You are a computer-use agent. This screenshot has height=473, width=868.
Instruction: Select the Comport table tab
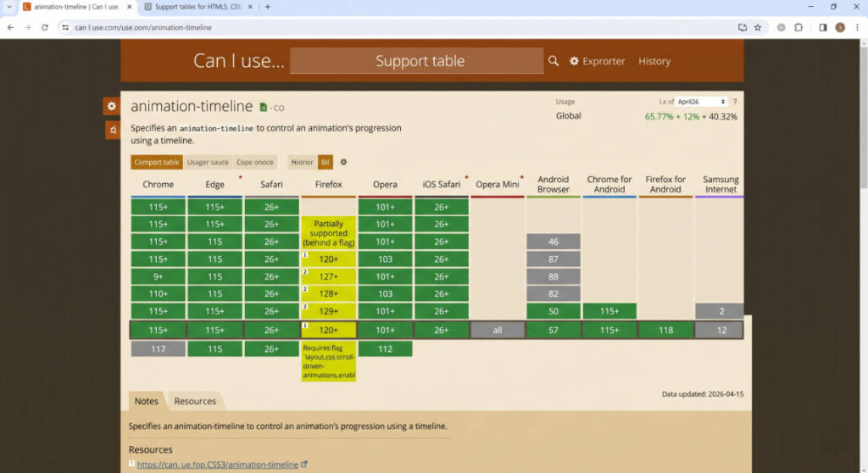point(157,162)
